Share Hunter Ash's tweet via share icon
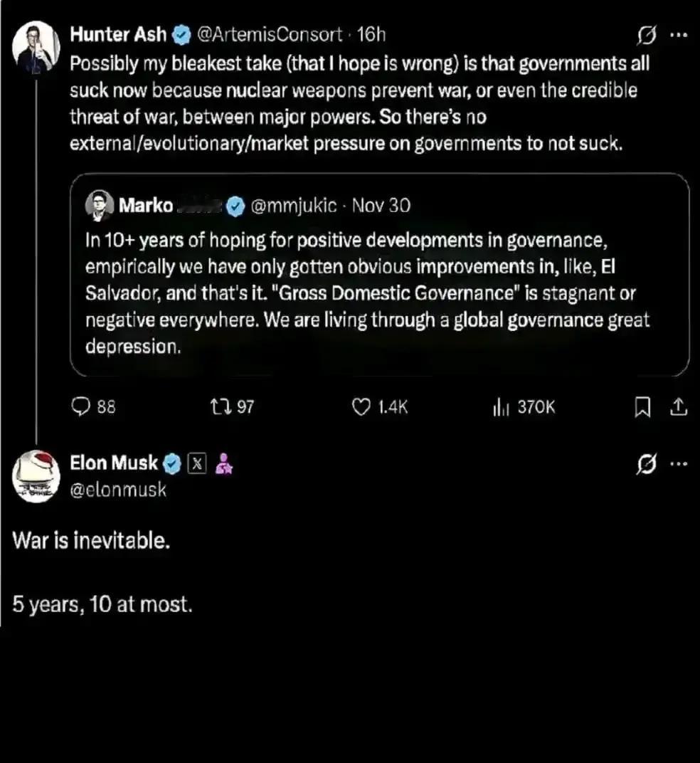 pyautogui.click(x=679, y=406)
